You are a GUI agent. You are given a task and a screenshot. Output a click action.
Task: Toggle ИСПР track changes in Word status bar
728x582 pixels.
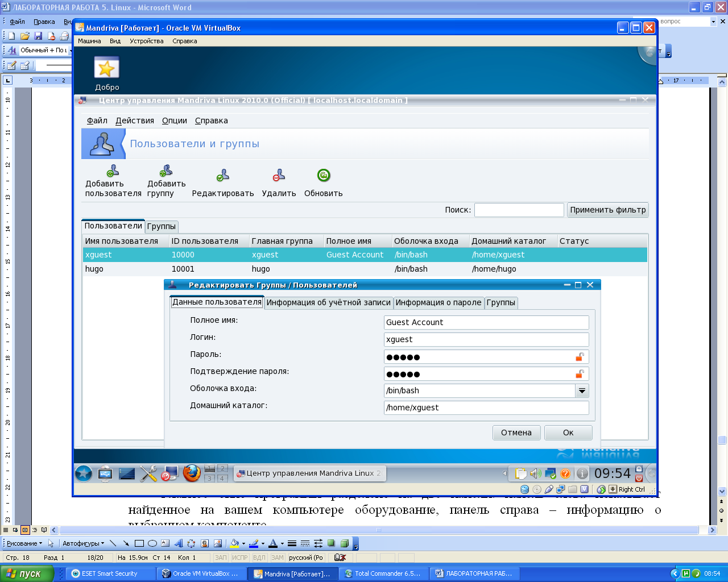point(240,558)
